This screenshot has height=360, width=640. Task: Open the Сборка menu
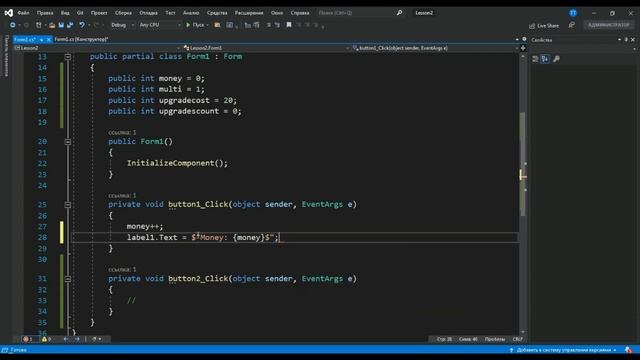click(123, 13)
